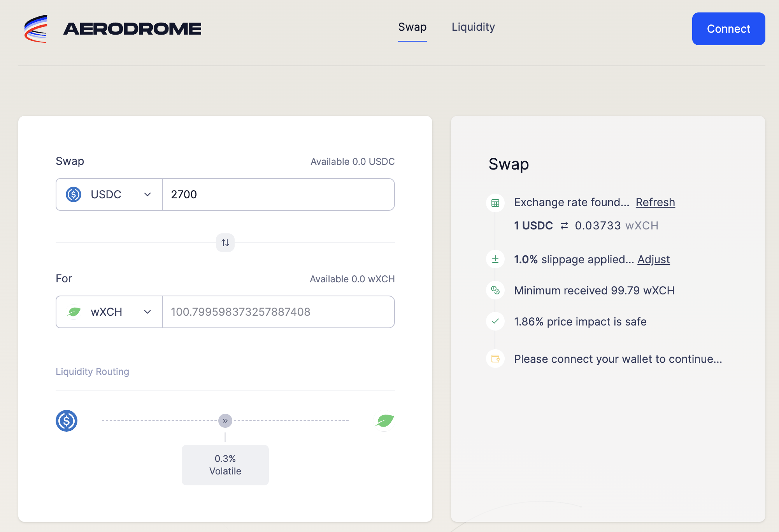Viewport: 779px width, 532px height.
Task: Click the price impact checkmark icon
Action: pyautogui.click(x=495, y=321)
